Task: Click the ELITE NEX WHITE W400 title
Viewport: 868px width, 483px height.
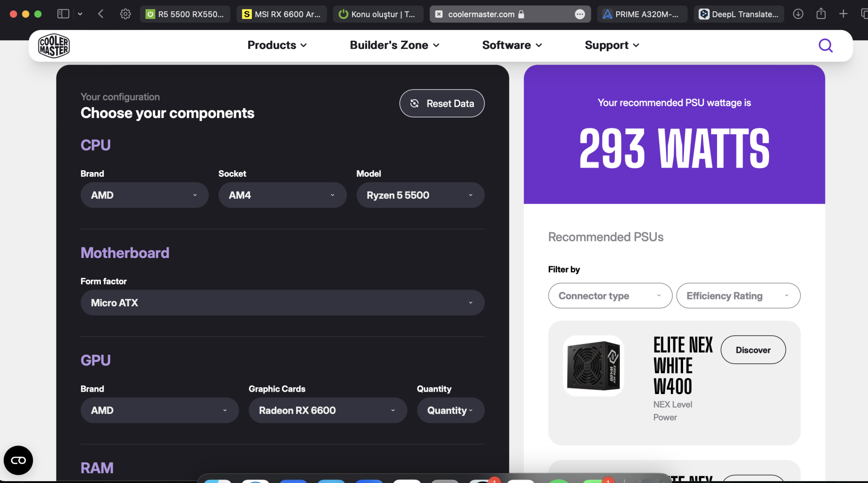Action: tap(683, 366)
